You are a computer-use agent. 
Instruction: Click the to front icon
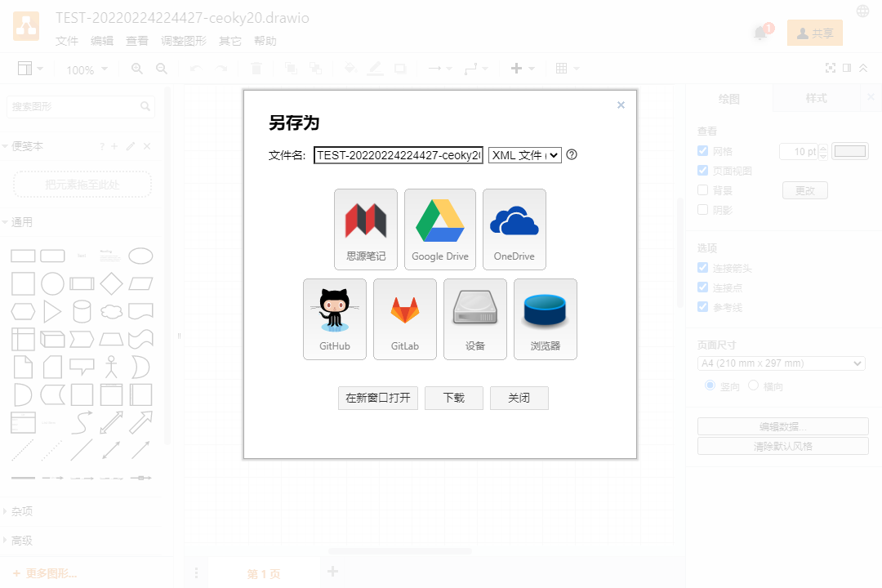click(291, 69)
